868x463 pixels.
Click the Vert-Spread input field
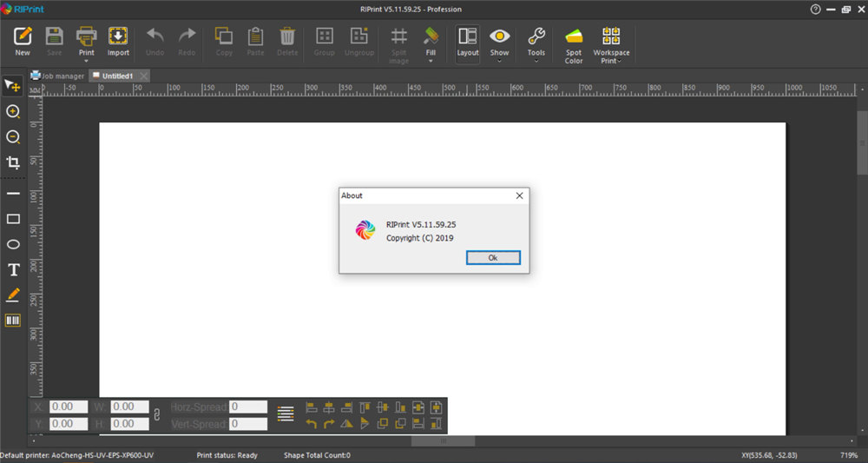[x=248, y=424]
